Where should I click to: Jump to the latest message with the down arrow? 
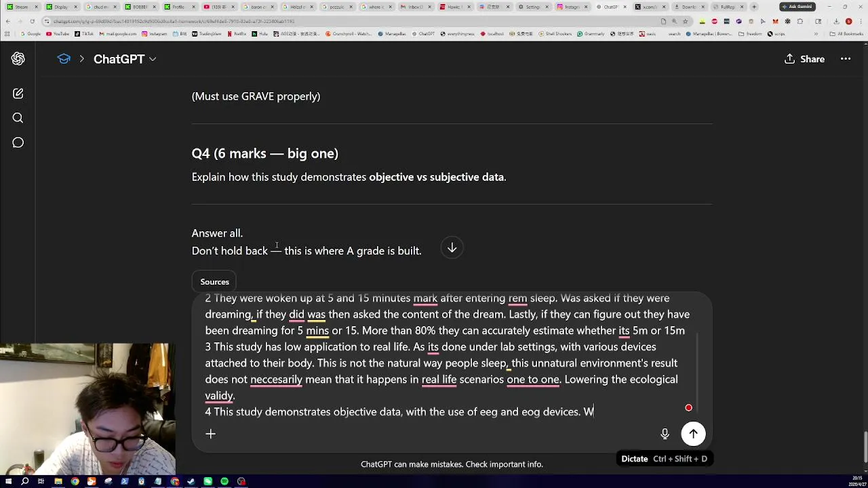click(452, 248)
